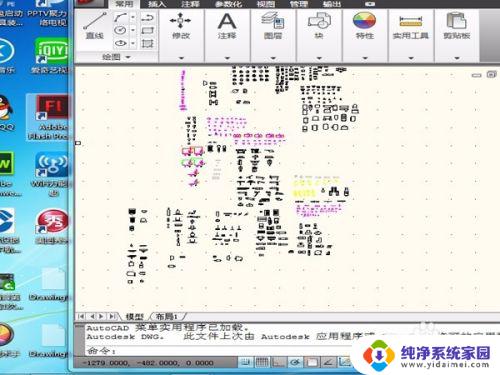The width and height of the screenshot is (500, 375).
Task: Switch to the 参数化 ribbon tab
Action: (228, 4)
